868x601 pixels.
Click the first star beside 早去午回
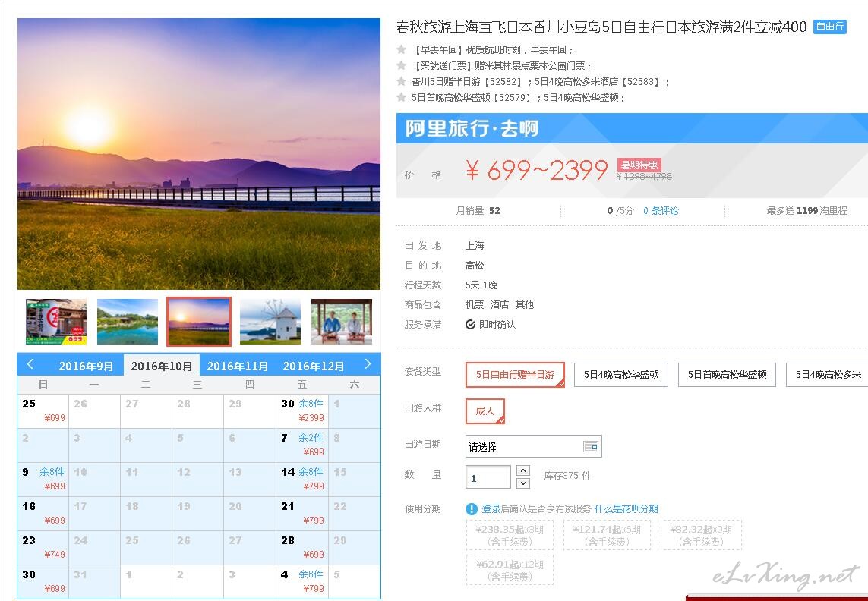click(x=401, y=49)
